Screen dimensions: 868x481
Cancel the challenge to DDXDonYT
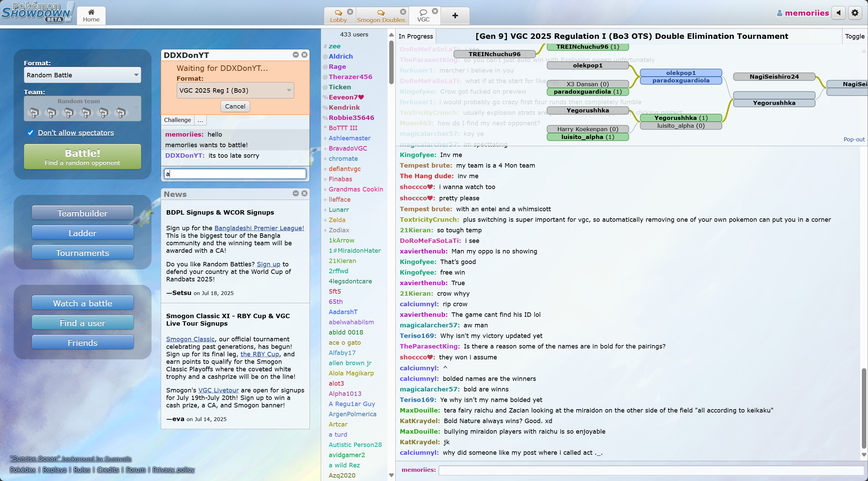(235, 106)
